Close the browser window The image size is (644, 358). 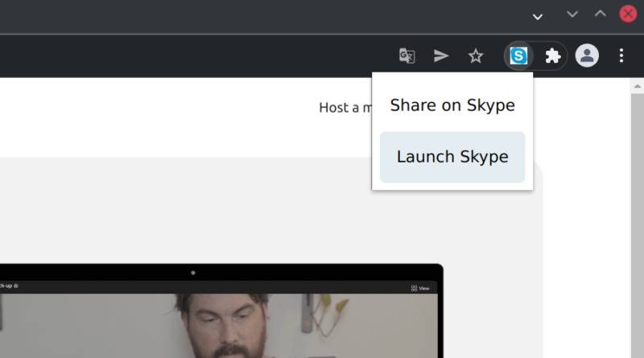click(628, 14)
